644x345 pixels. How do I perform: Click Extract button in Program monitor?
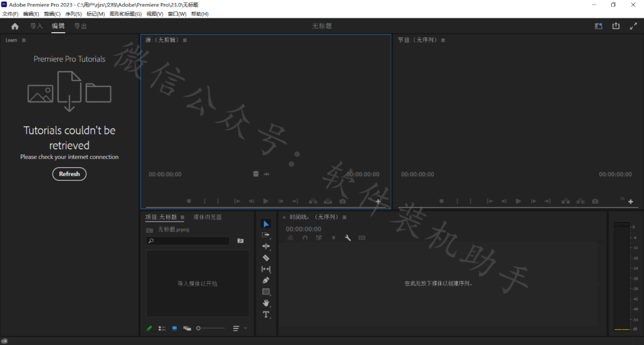tap(580, 201)
